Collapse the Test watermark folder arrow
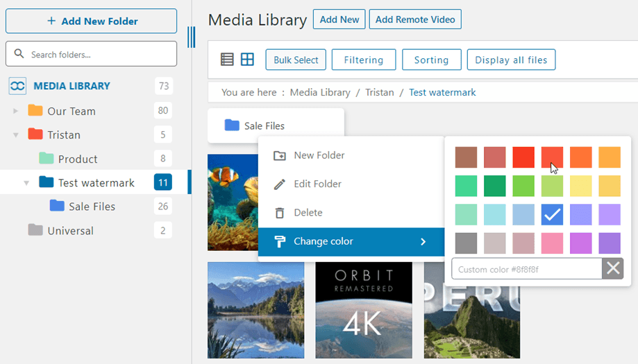 pyautogui.click(x=27, y=183)
